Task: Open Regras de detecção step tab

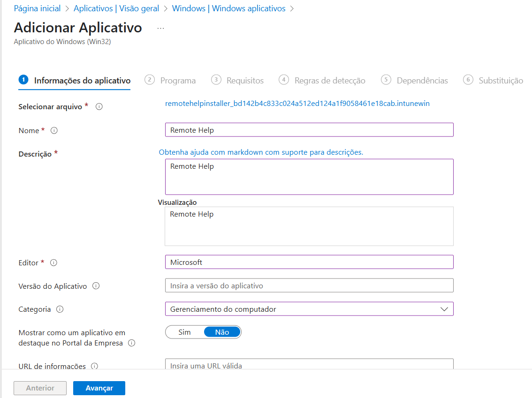Action: pos(322,81)
